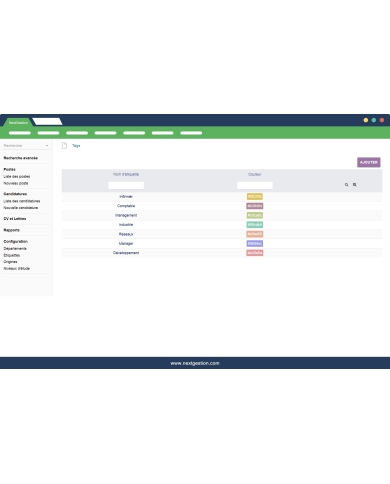Select the Infirmier tag row name
Image resolution: width=390 pixels, height=484 pixels.
[126, 197]
